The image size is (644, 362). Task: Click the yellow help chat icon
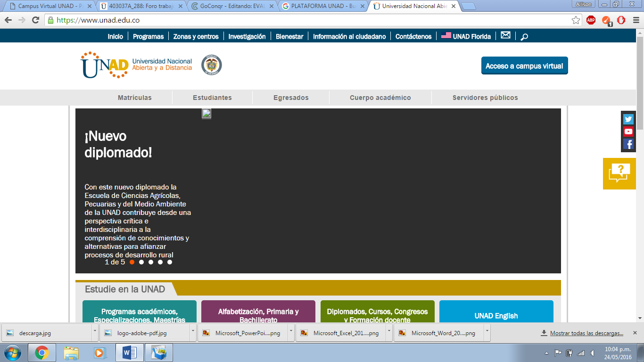(x=619, y=173)
